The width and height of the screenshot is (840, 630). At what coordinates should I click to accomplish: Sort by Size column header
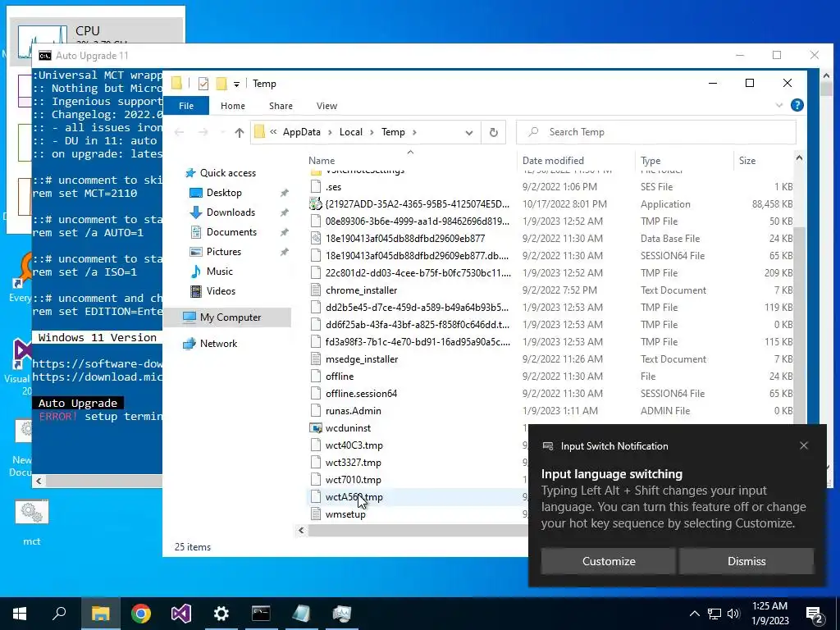click(746, 161)
